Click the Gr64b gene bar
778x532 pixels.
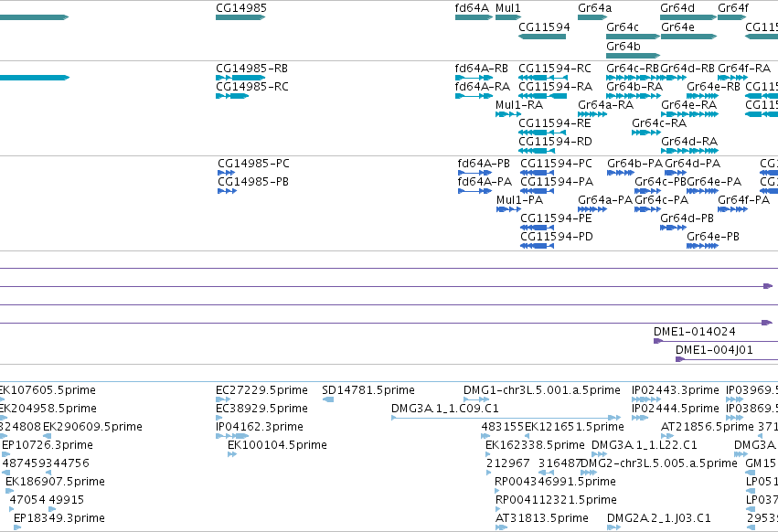(x=634, y=56)
